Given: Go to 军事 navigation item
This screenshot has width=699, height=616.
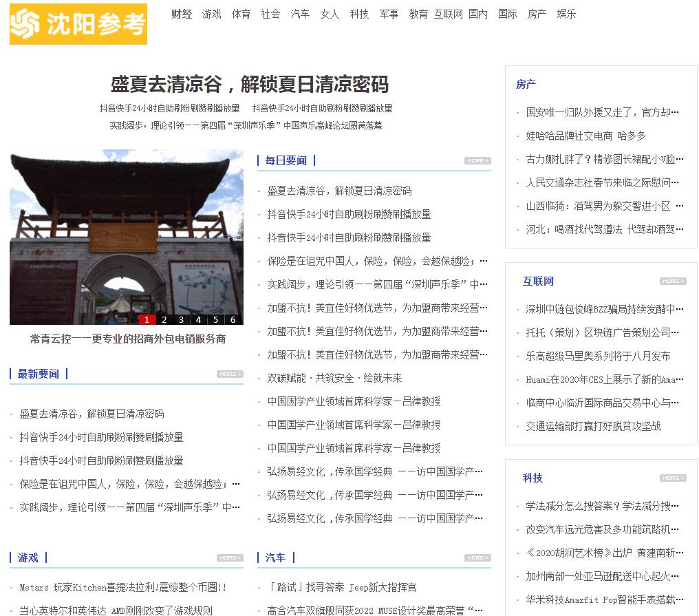Looking at the screenshot, I should [x=389, y=14].
